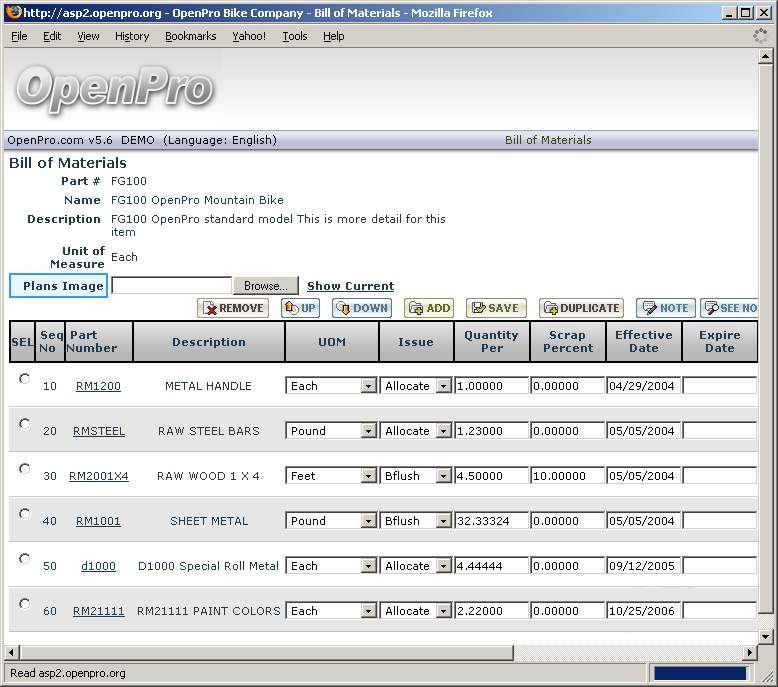The height and width of the screenshot is (687, 778).
Task: Click the See Notes icon button
Action: [x=729, y=308]
